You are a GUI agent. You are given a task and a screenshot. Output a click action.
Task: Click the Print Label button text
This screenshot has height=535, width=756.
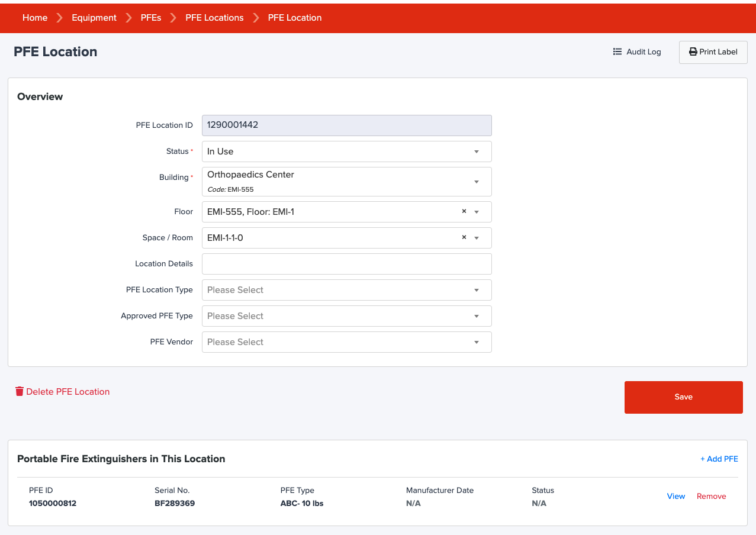718,51
